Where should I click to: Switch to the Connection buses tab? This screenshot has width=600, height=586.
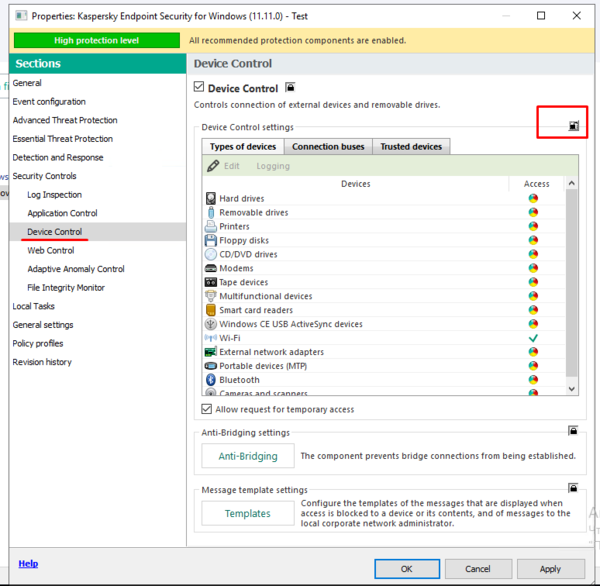(328, 147)
